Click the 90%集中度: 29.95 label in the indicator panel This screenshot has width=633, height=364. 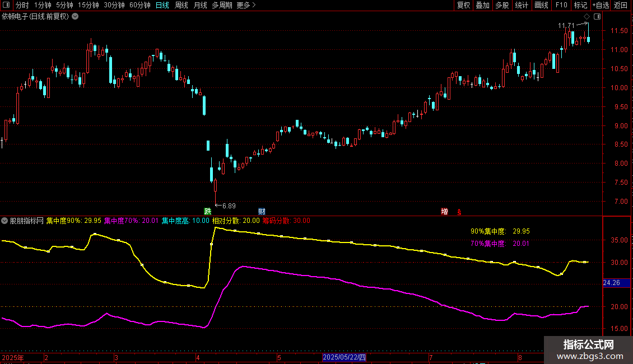[x=500, y=231]
